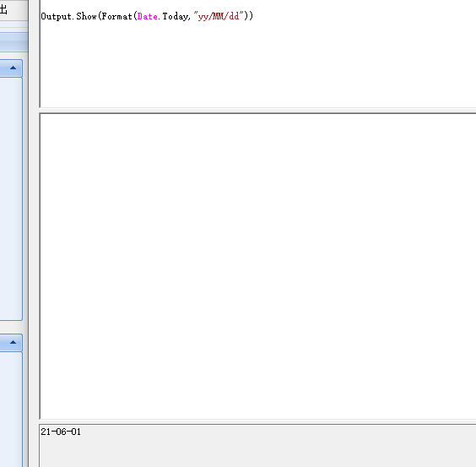Viewport: 476px width, 467px height.
Task: Collapse the upper sidebar panel arrow
Action: pos(13,68)
